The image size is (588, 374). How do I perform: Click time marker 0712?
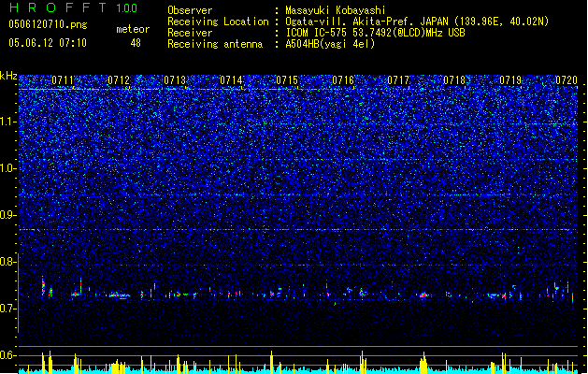tap(119, 80)
